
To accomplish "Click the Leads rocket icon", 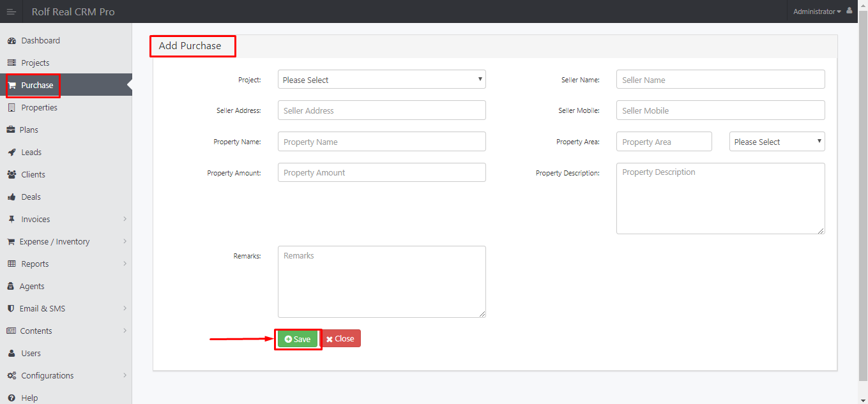I will click(11, 153).
